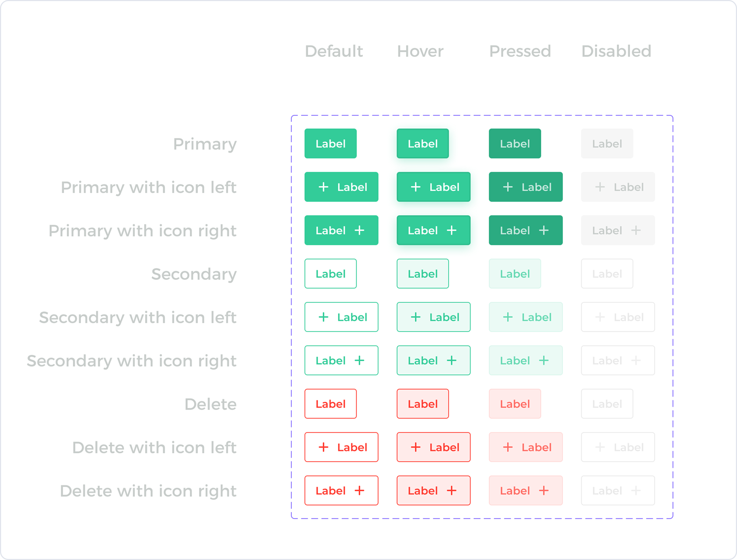Image resolution: width=737 pixels, height=560 pixels.
Task: Click plus icon in default Secondary icon-right button
Action: 359,360
